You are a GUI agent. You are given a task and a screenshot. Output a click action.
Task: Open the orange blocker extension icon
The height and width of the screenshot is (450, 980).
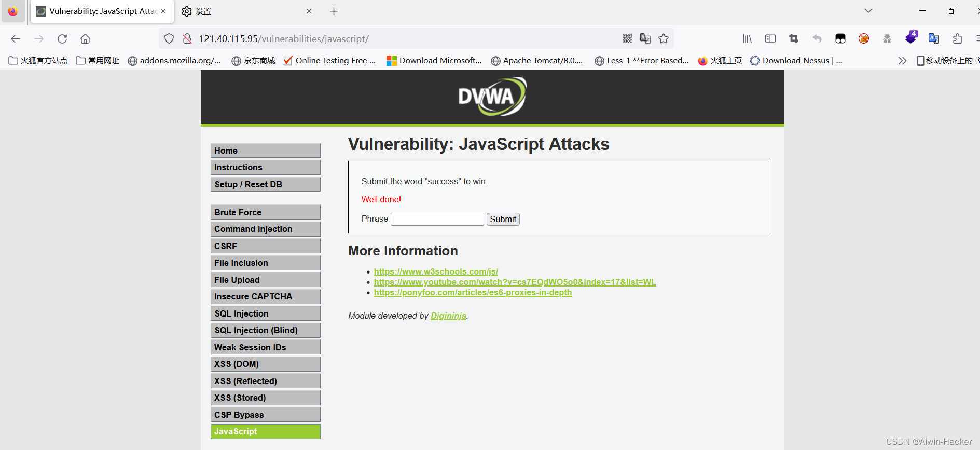pyautogui.click(x=864, y=38)
